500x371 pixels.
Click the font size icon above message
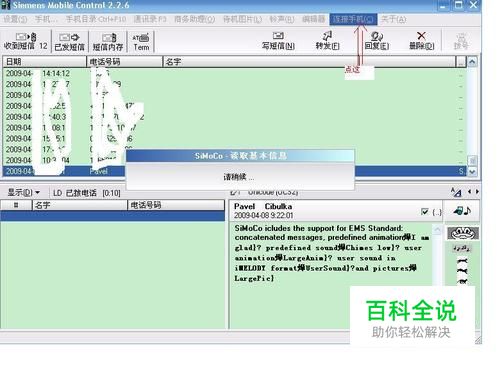[456, 192]
